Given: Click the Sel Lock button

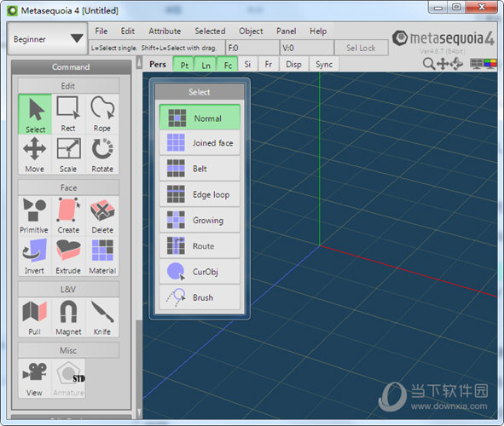Looking at the screenshot, I should pyautogui.click(x=361, y=48).
